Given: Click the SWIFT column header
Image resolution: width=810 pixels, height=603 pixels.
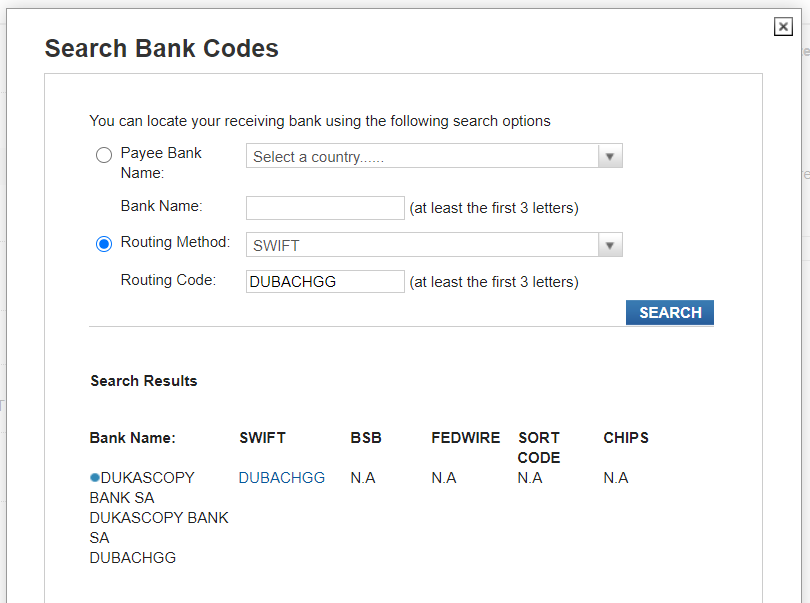Looking at the screenshot, I should (262, 438).
